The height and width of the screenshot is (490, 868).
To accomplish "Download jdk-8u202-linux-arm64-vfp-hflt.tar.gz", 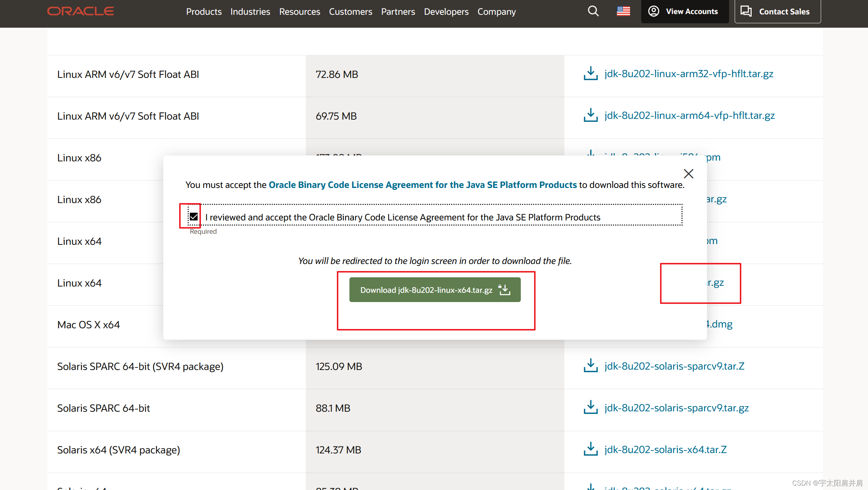I will tap(690, 116).
